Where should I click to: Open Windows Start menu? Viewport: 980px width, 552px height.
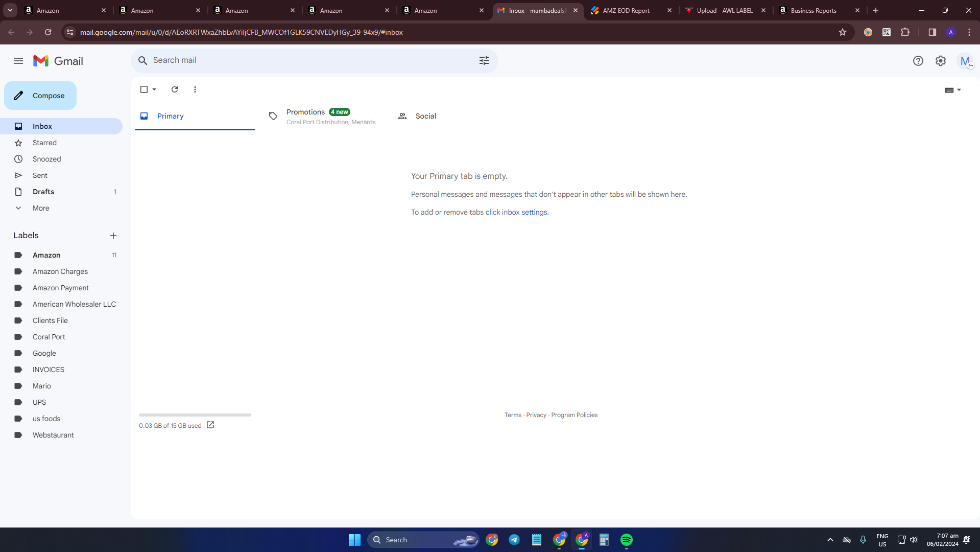354,540
